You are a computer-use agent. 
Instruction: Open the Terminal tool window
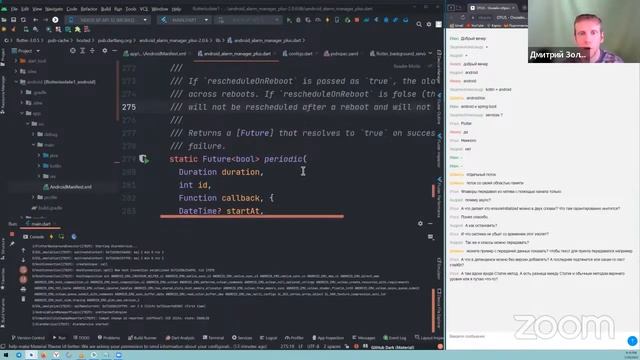(x=213, y=338)
